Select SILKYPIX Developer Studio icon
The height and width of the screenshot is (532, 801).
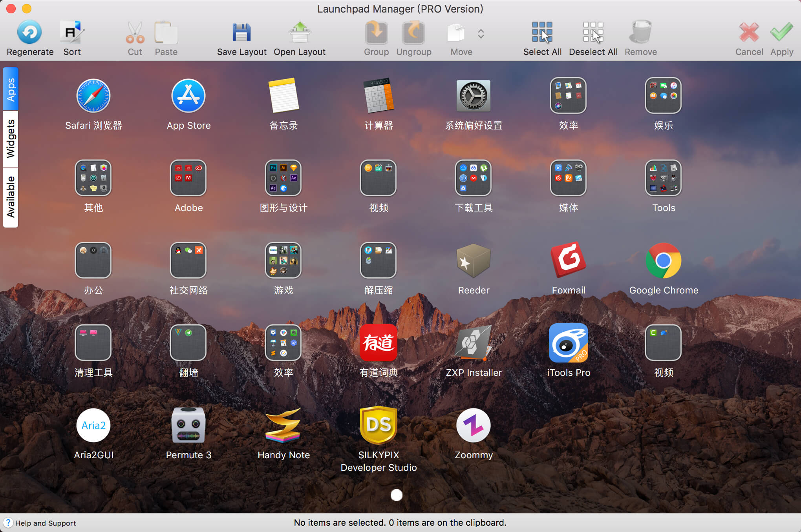[379, 425]
